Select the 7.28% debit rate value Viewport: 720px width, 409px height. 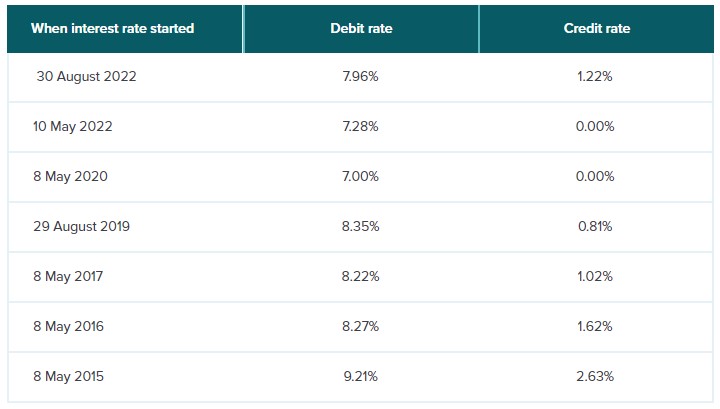click(x=361, y=127)
